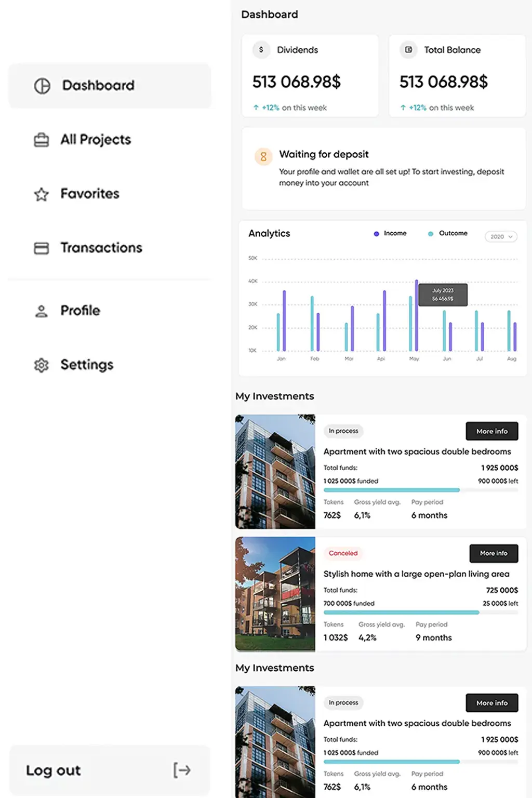Open the 2020 year dropdown in Analytics
Image resolution: width=532 pixels, height=798 pixels.
tap(501, 236)
